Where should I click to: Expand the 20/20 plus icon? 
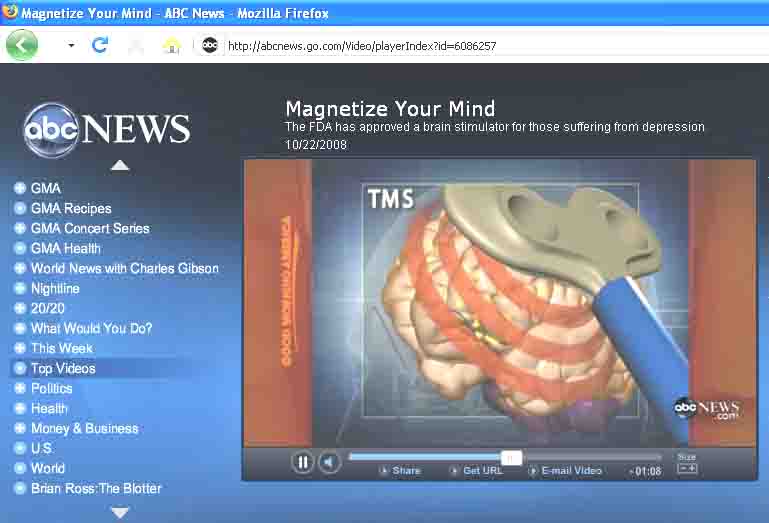pos(20,308)
